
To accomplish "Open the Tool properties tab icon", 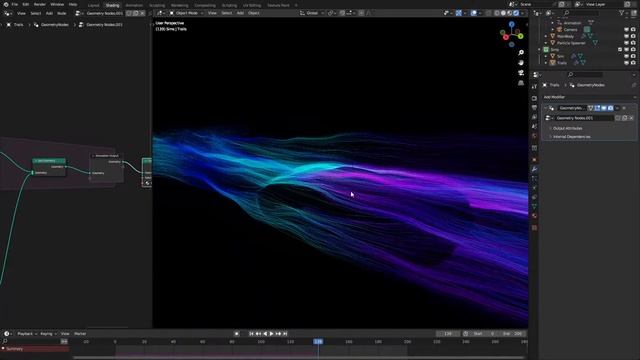I will click(534, 87).
